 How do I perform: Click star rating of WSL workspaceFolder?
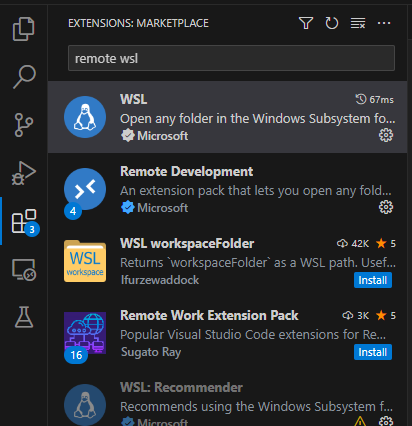tap(386, 244)
